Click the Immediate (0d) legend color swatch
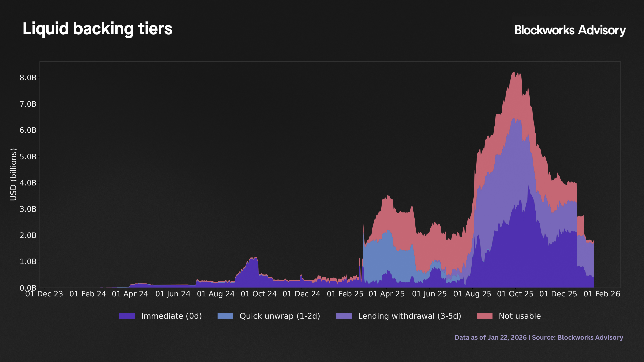The height and width of the screenshot is (362, 644). pyautogui.click(x=127, y=316)
